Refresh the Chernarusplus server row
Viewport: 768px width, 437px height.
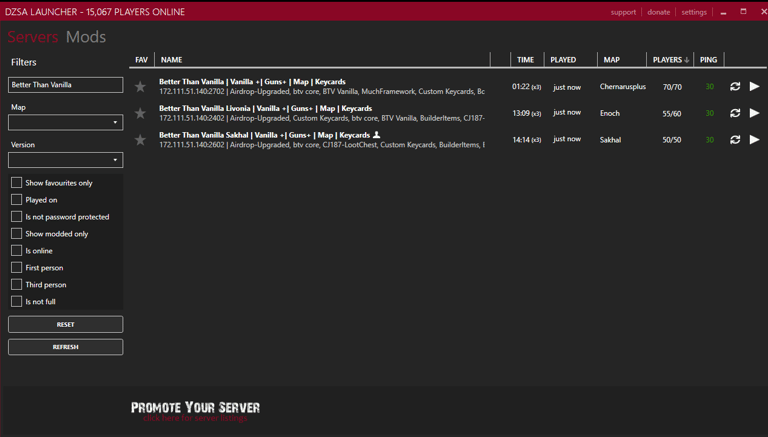click(x=735, y=87)
